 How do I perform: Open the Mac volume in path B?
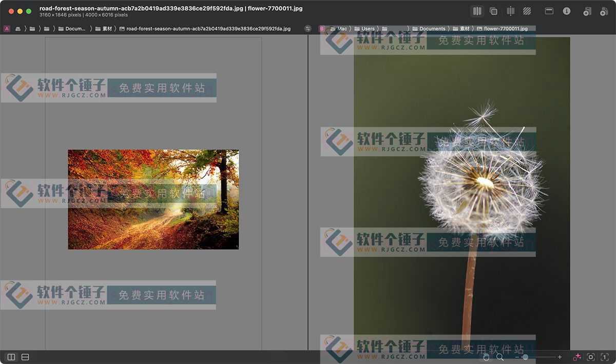338,29
